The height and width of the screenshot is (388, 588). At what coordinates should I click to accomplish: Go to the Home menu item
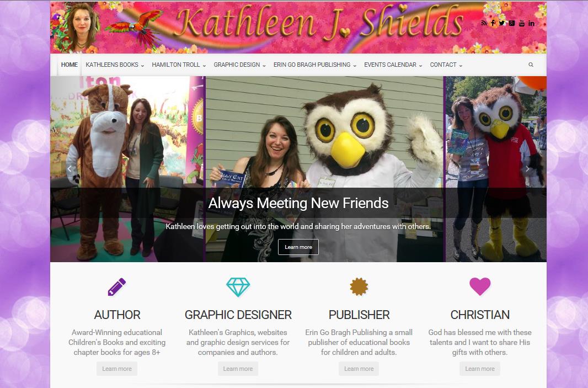coord(70,65)
